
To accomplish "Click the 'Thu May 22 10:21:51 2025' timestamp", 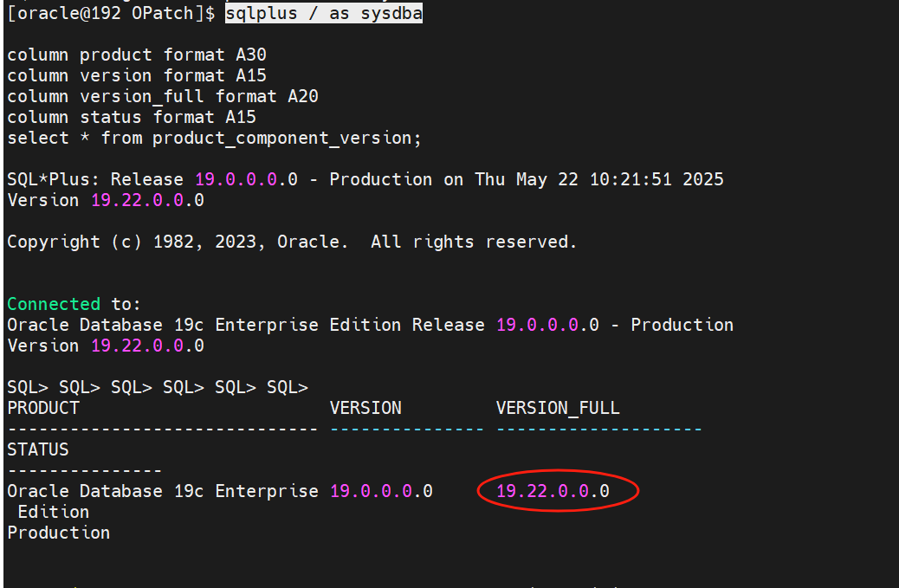I will tap(599, 179).
